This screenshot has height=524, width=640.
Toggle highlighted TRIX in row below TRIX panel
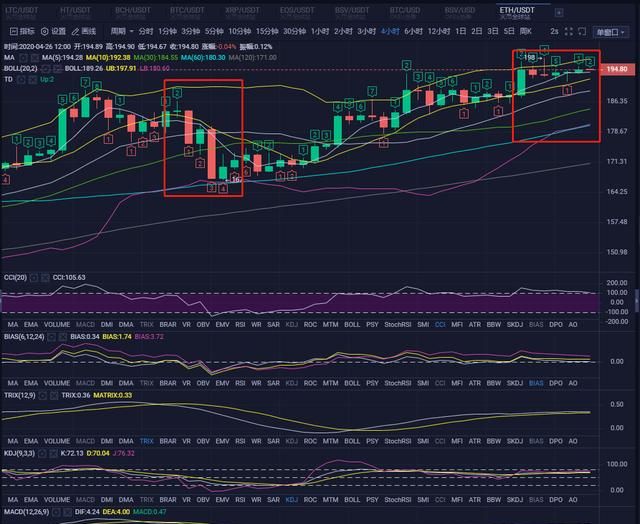[x=147, y=442]
